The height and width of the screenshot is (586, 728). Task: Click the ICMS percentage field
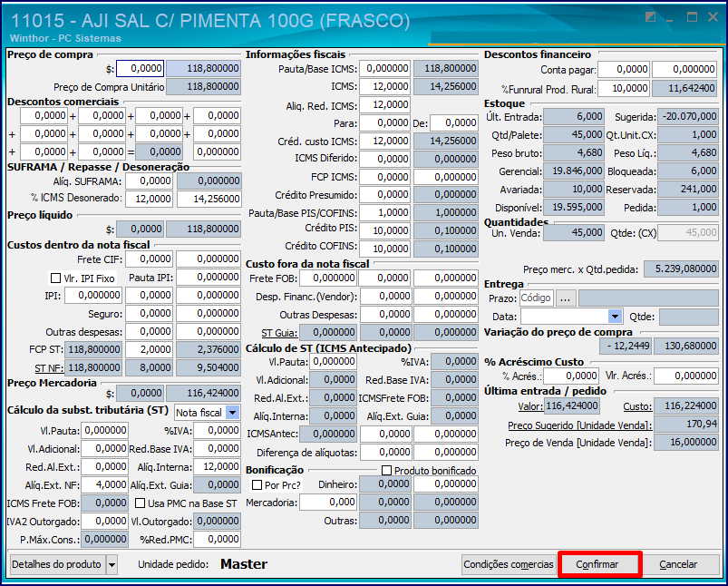(x=384, y=86)
